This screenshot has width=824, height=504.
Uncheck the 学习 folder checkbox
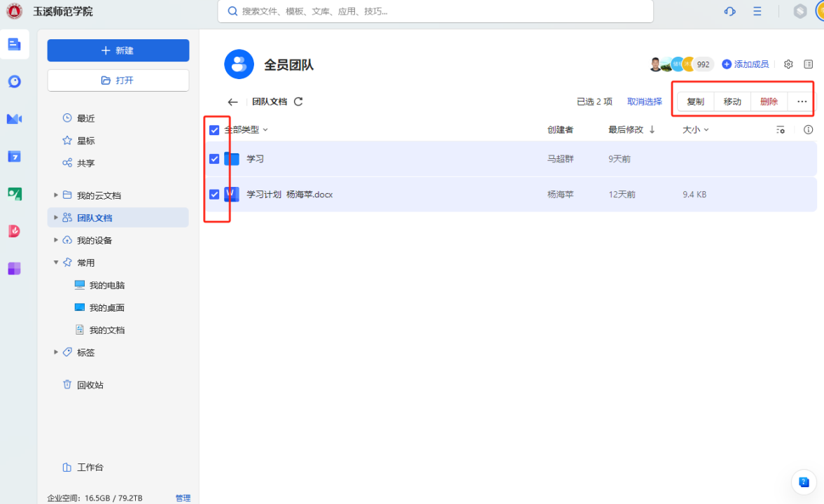pos(214,159)
